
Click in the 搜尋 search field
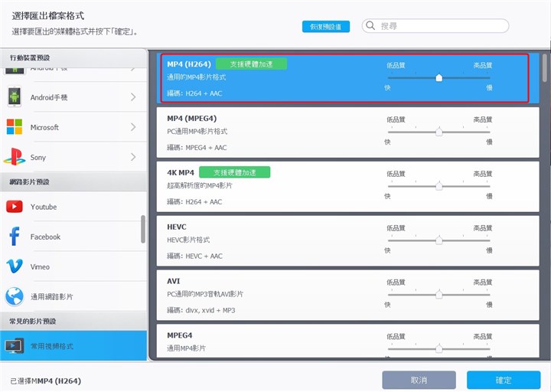[435, 26]
